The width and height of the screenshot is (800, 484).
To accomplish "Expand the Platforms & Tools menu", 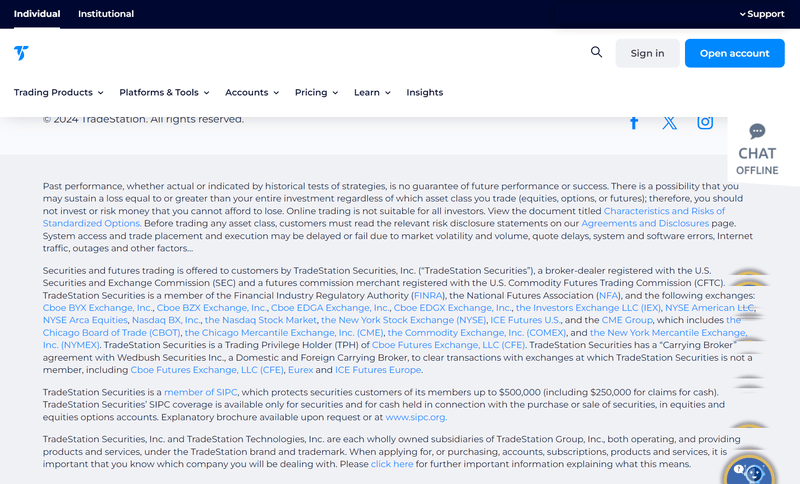I will [x=164, y=92].
